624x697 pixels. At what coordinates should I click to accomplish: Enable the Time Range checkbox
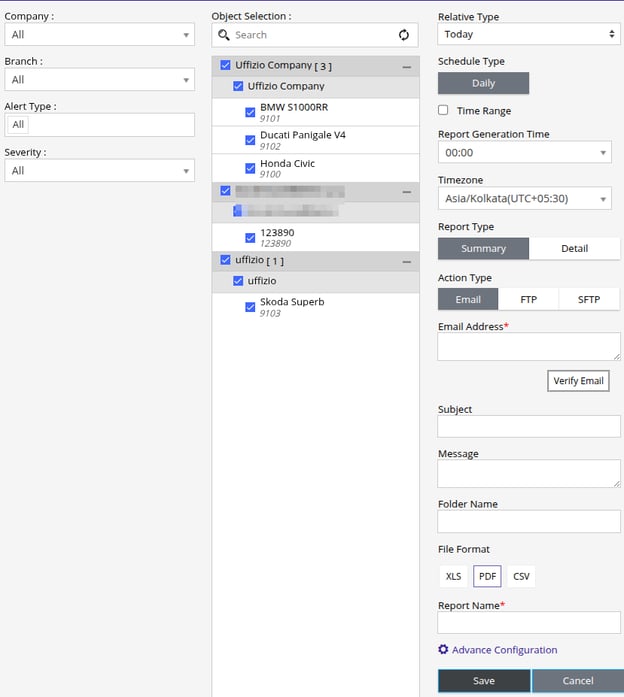click(443, 111)
